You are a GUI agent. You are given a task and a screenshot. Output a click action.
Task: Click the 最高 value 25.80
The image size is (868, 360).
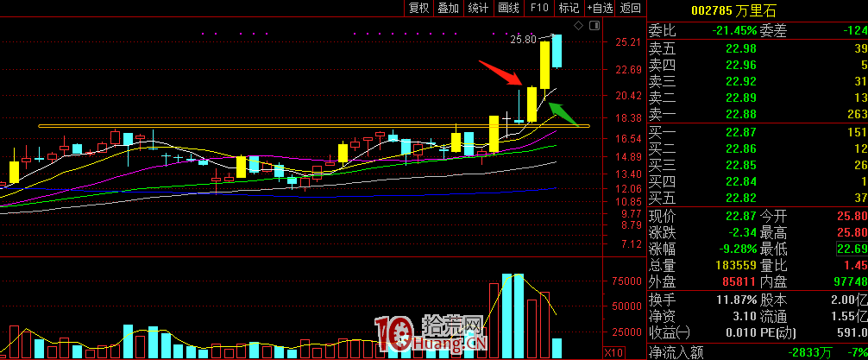pyautogui.click(x=852, y=232)
